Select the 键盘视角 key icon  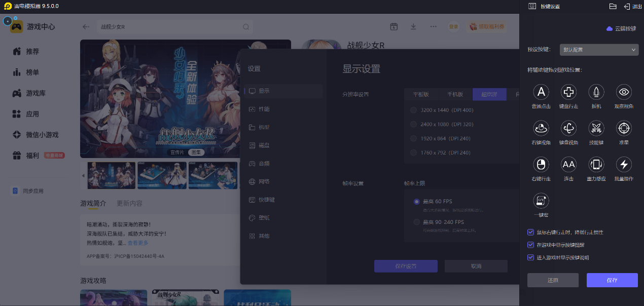pyautogui.click(x=568, y=128)
